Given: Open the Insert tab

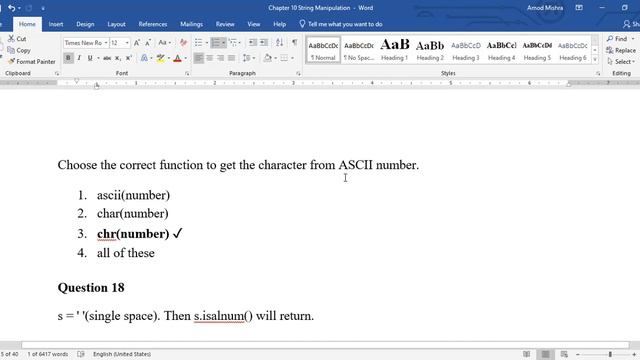Looking at the screenshot, I should pos(56,24).
